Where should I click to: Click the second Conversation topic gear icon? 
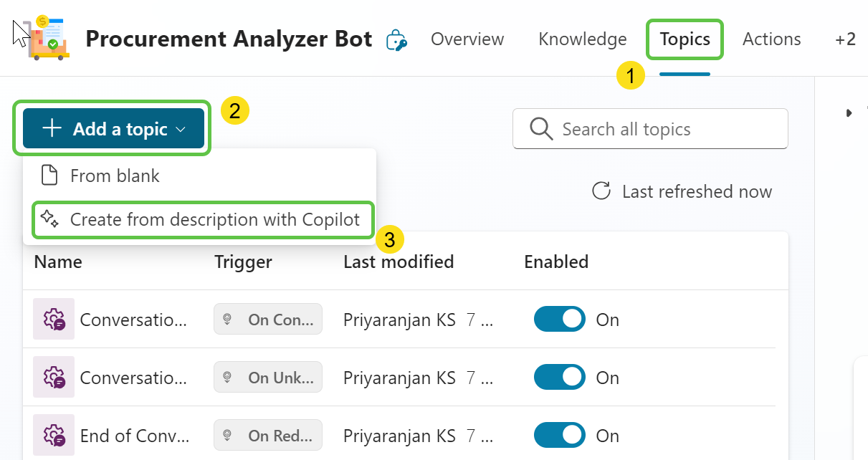(54, 377)
